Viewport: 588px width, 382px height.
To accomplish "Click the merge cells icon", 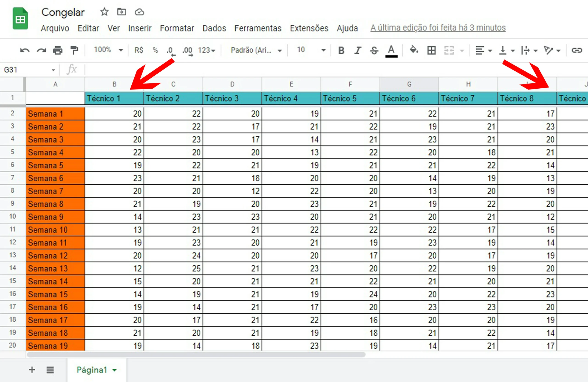I will click(x=449, y=50).
